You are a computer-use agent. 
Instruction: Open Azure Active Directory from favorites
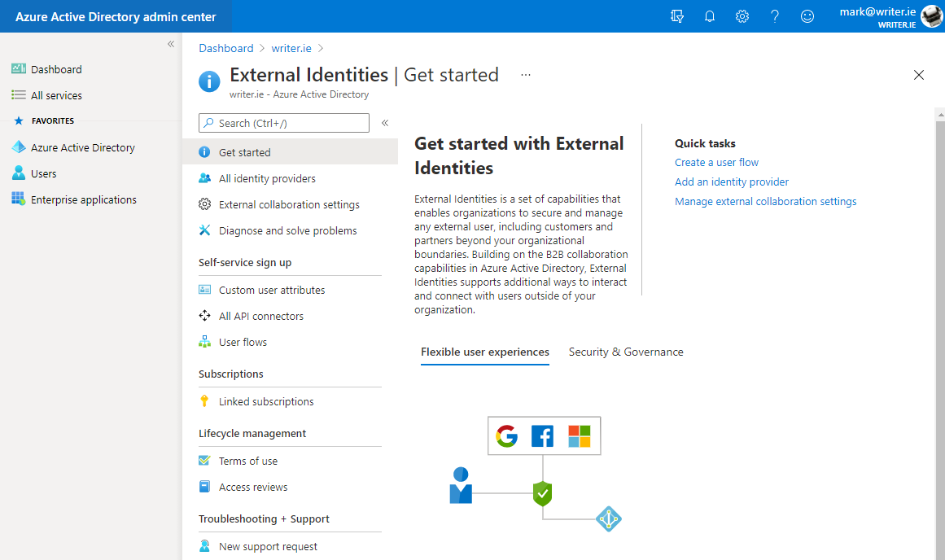tap(82, 147)
